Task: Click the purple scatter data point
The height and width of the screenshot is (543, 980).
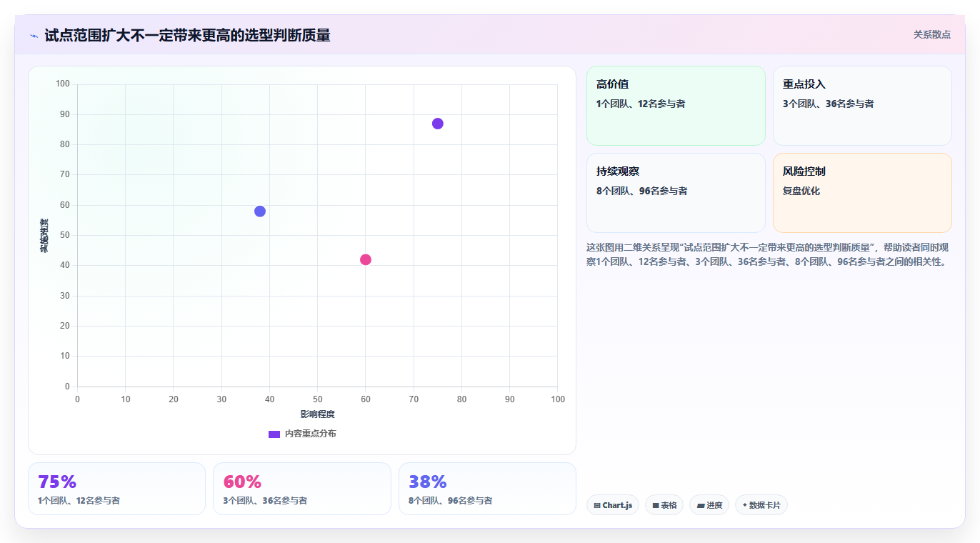Action: tap(438, 124)
